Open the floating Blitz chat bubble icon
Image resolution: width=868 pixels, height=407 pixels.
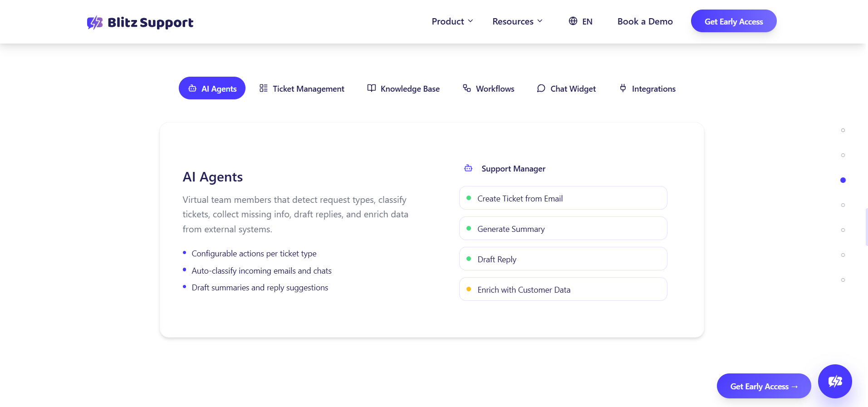click(835, 381)
